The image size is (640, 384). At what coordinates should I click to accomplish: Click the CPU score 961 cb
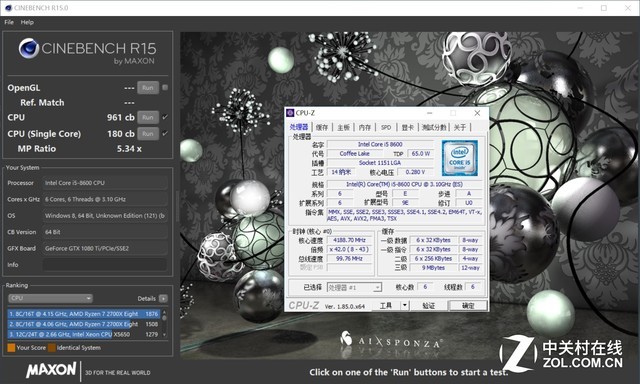pos(120,118)
